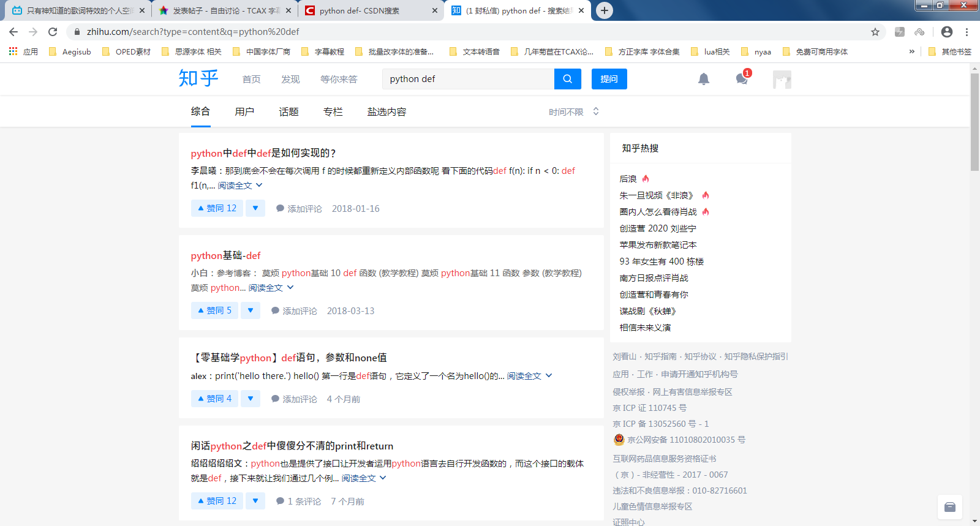Downvote the 零基础学python result
980x526 pixels.
coord(251,399)
